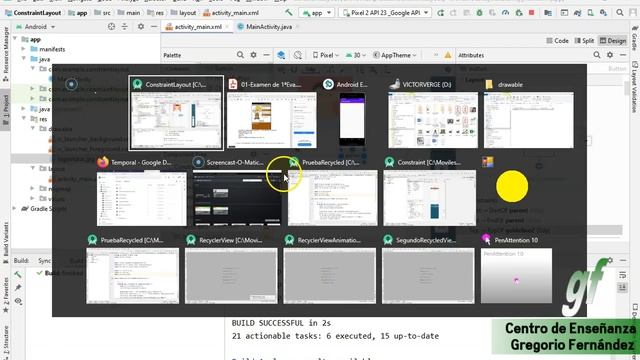This screenshot has width=640, height=360.
Task: Click the orientation for preview icon
Action: pos(298,55)
